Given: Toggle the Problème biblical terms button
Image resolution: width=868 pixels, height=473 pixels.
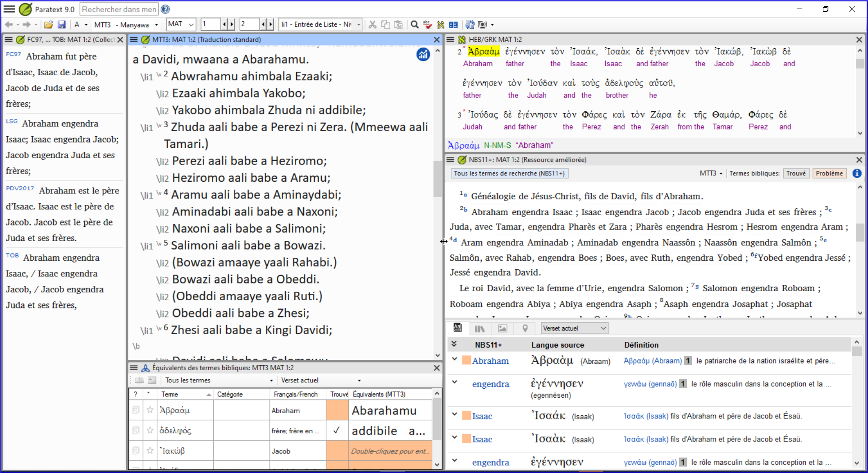Looking at the screenshot, I should click(x=829, y=174).
